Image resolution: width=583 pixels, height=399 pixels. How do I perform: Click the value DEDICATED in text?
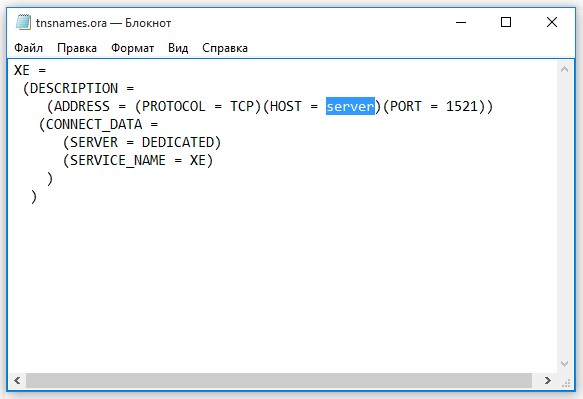[178, 142]
